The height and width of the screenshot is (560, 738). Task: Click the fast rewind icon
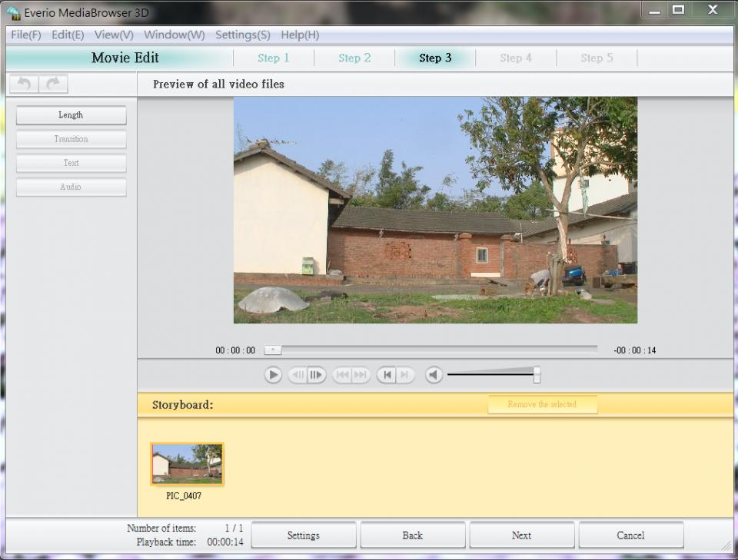click(342, 375)
